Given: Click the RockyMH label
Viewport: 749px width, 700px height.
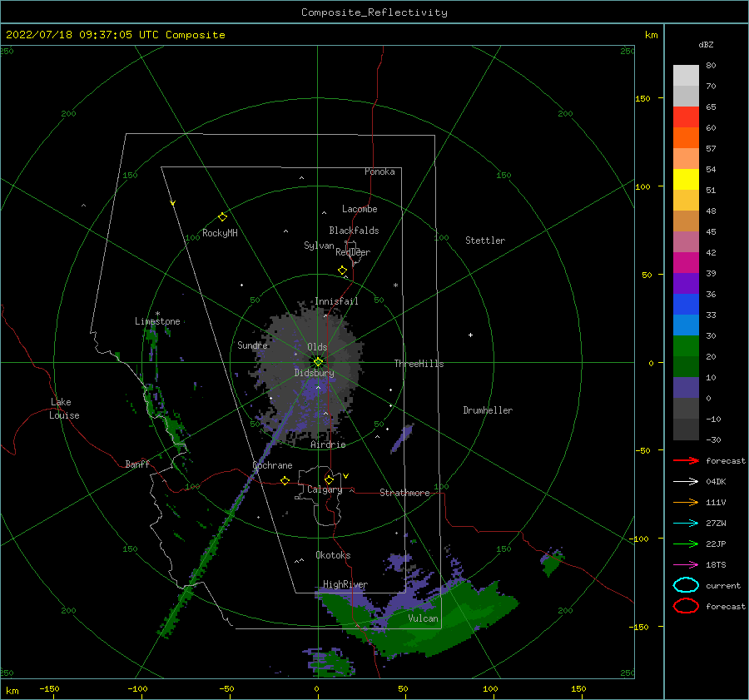Looking at the screenshot, I should (x=220, y=233).
